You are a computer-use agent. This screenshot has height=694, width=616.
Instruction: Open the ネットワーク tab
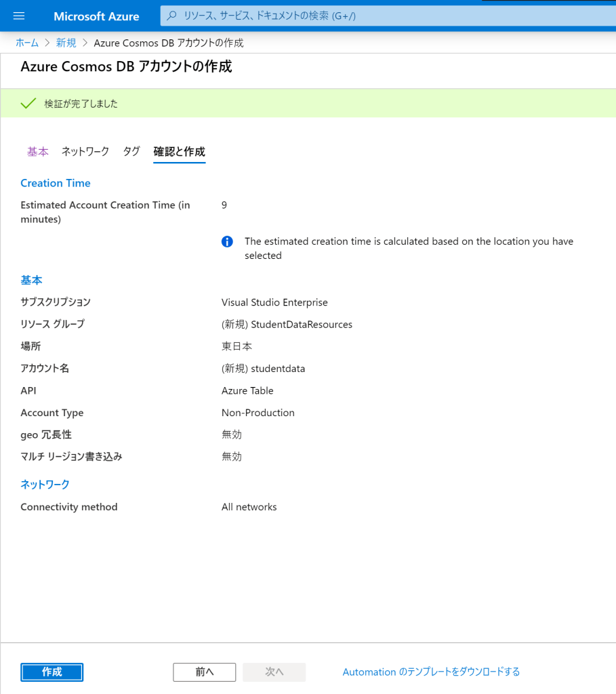(85, 152)
